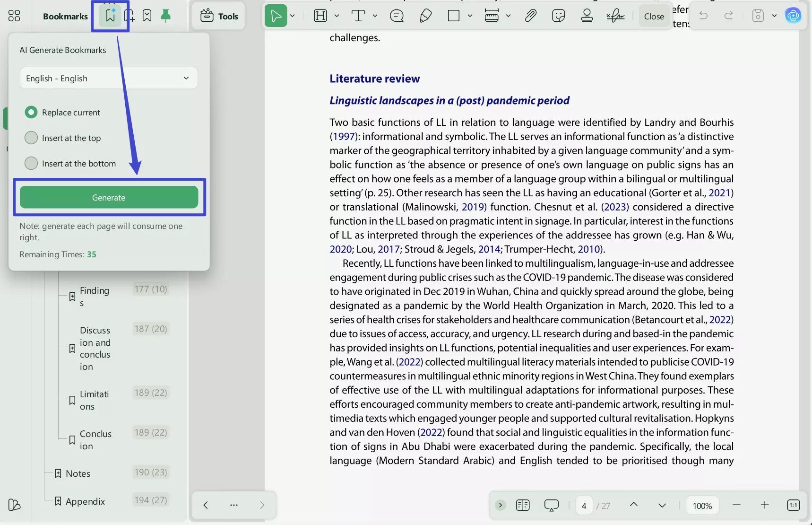
Task: Expand the shape tool dropdown arrow
Action: (x=470, y=16)
